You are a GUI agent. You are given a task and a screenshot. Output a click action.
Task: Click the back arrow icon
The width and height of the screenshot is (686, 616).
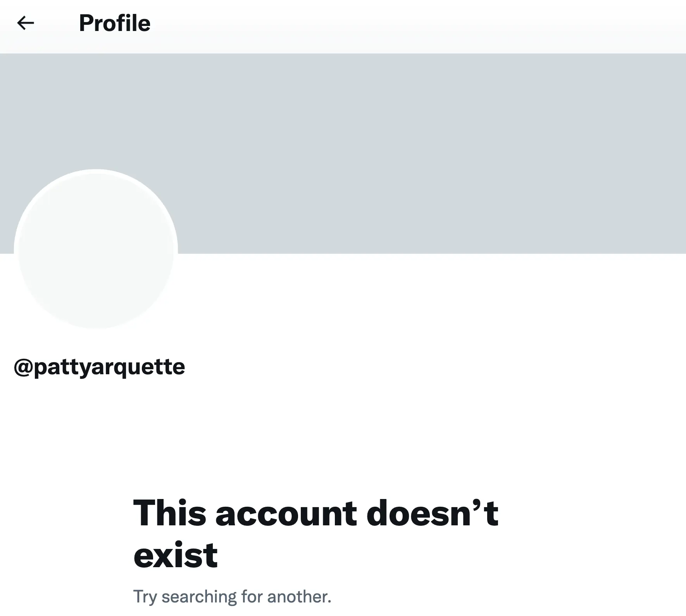(26, 23)
